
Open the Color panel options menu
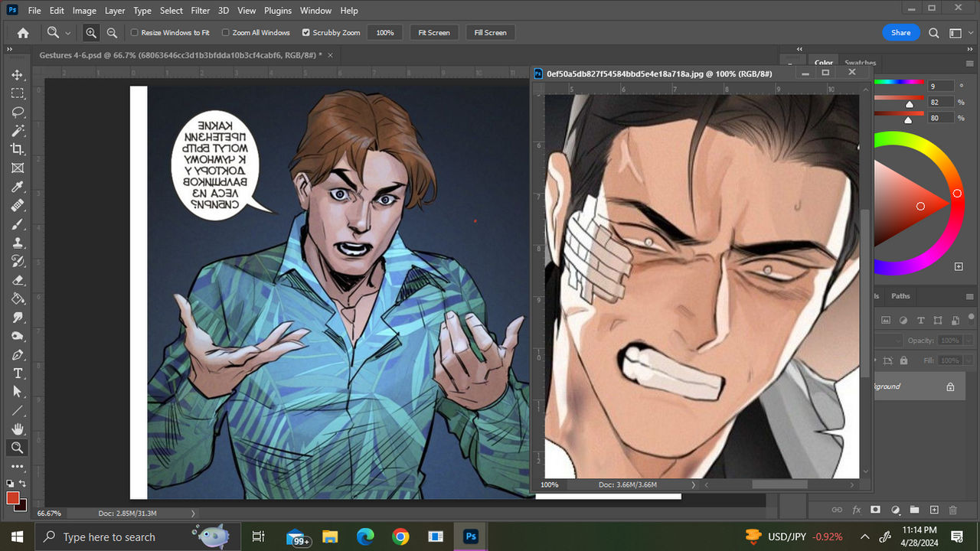click(x=972, y=63)
